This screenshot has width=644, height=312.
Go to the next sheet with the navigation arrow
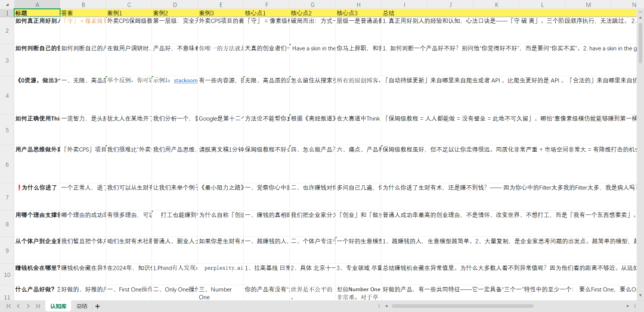tap(28, 306)
